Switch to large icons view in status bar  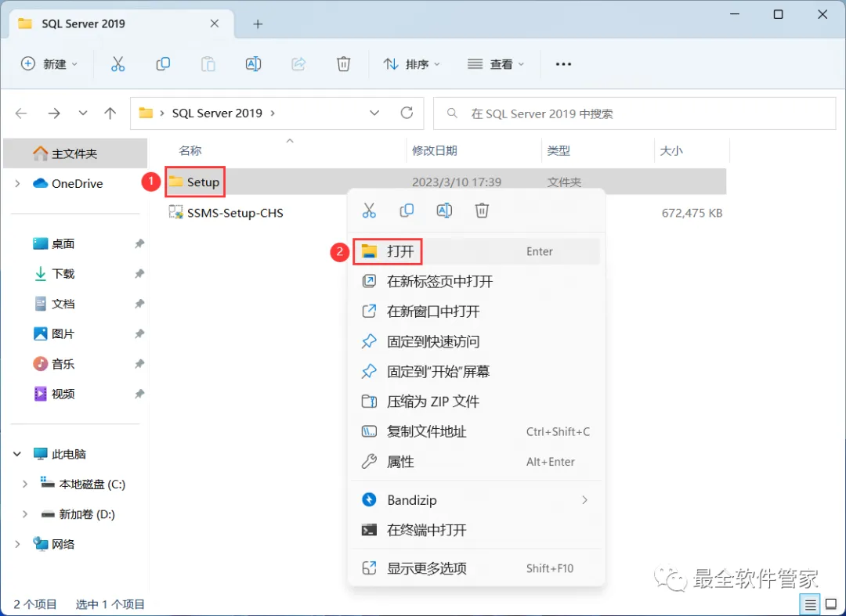pos(831,605)
